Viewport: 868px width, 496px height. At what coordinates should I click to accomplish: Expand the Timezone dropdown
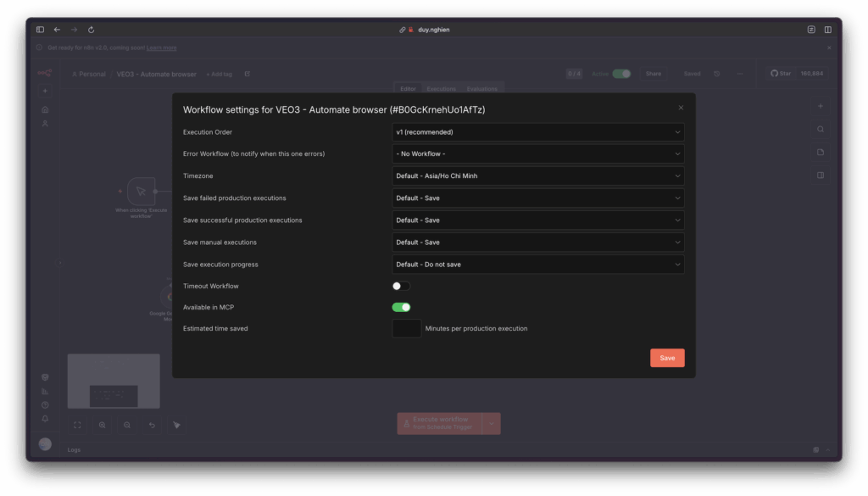(x=537, y=176)
